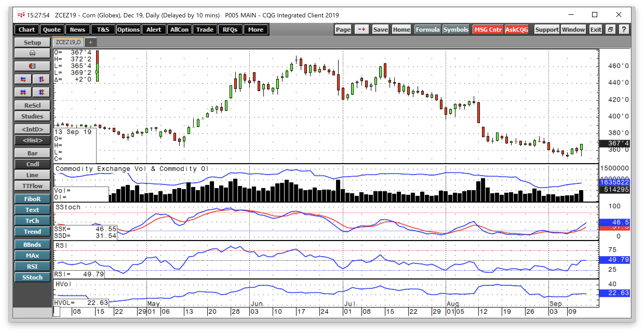Open the Formula button
The image size is (644, 333).
(x=427, y=29)
